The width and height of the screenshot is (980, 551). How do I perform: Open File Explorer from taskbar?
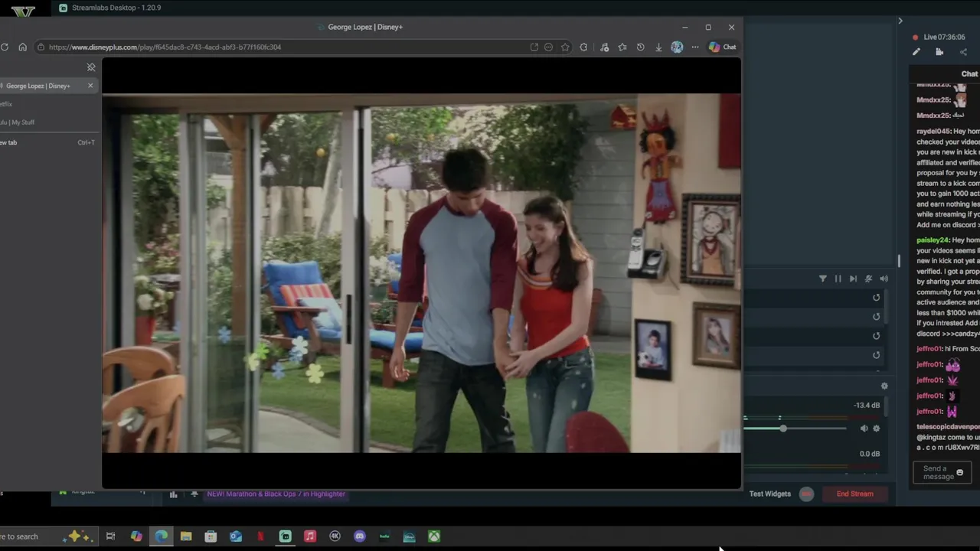pyautogui.click(x=186, y=536)
